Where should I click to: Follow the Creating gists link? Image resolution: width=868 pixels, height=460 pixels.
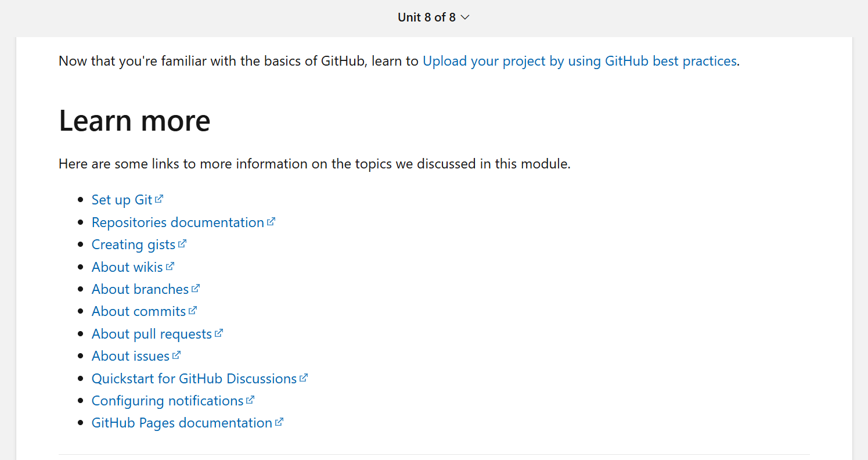[x=134, y=245]
